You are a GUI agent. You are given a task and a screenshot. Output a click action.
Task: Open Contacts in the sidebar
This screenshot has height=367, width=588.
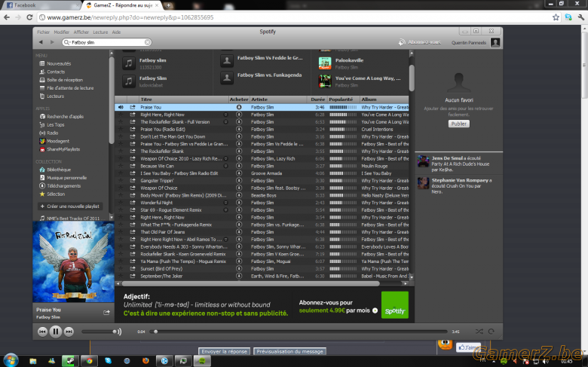(x=52, y=72)
